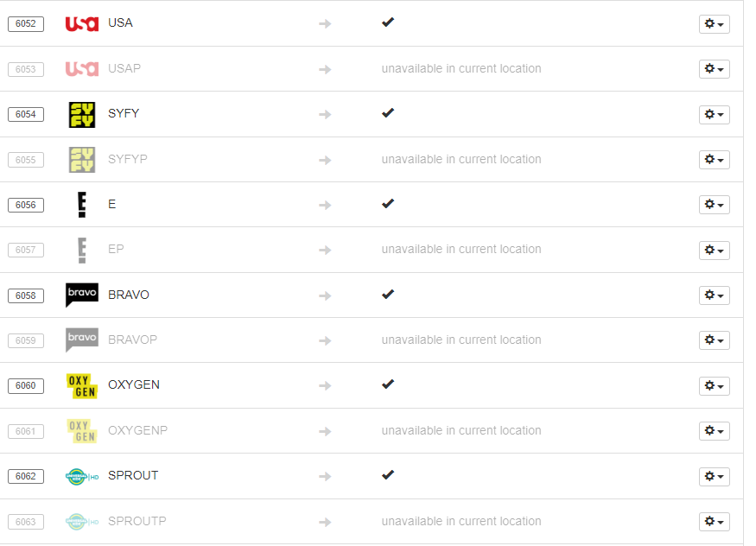The height and width of the screenshot is (546, 756).
Task: Click the SYFY channel logo
Action: (x=82, y=114)
